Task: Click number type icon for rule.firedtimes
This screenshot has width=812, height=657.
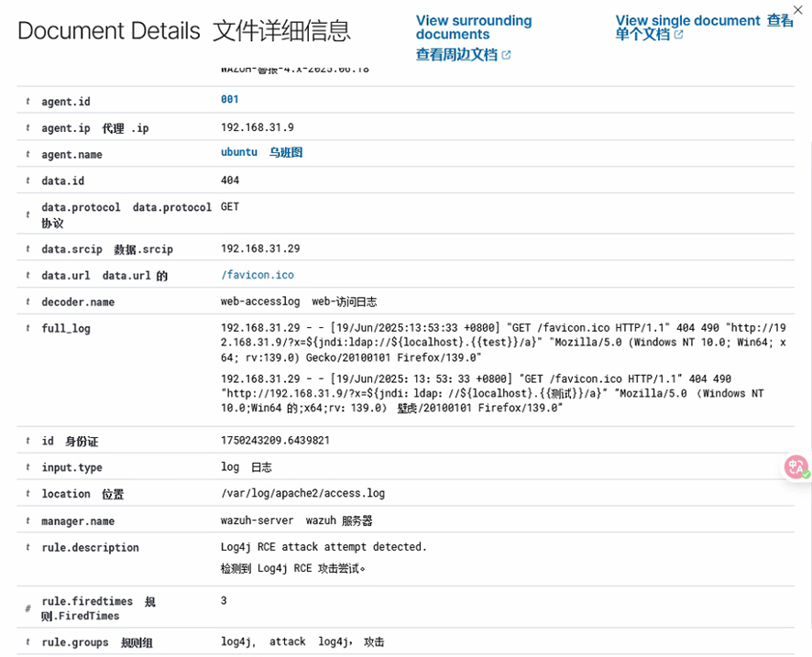Action: click(x=27, y=608)
